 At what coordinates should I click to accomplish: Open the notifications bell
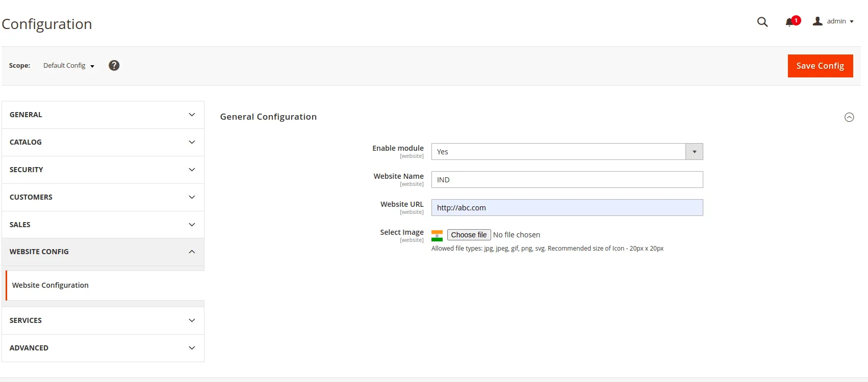pos(790,22)
